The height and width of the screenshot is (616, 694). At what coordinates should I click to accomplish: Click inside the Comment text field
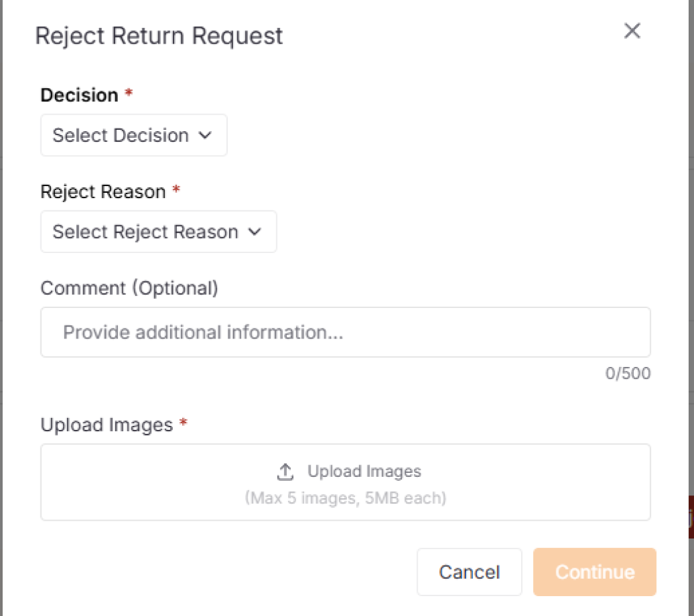346,332
